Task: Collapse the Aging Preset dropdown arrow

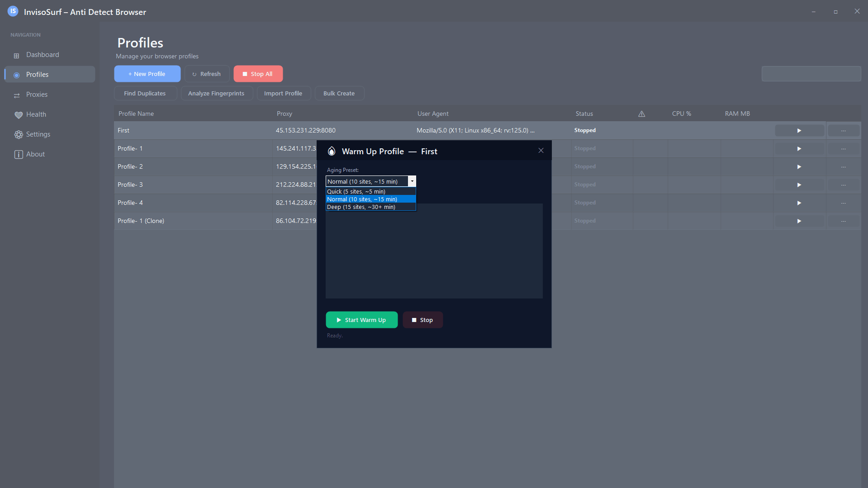Action: click(412, 181)
